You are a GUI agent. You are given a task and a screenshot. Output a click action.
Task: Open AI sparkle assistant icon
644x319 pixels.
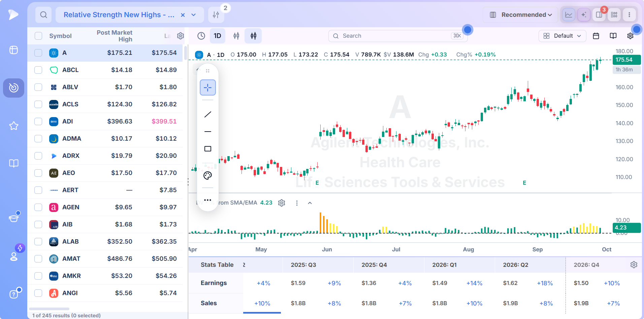tap(584, 15)
